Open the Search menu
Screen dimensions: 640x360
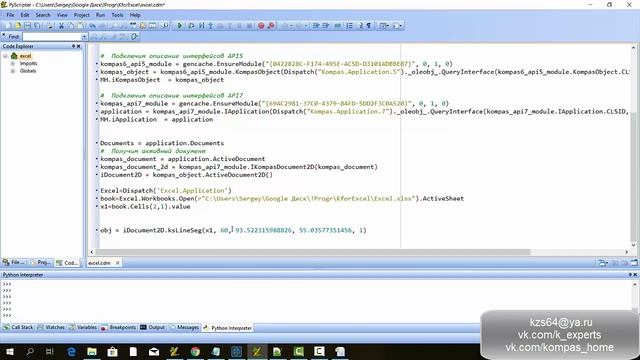[x=43, y=15]
